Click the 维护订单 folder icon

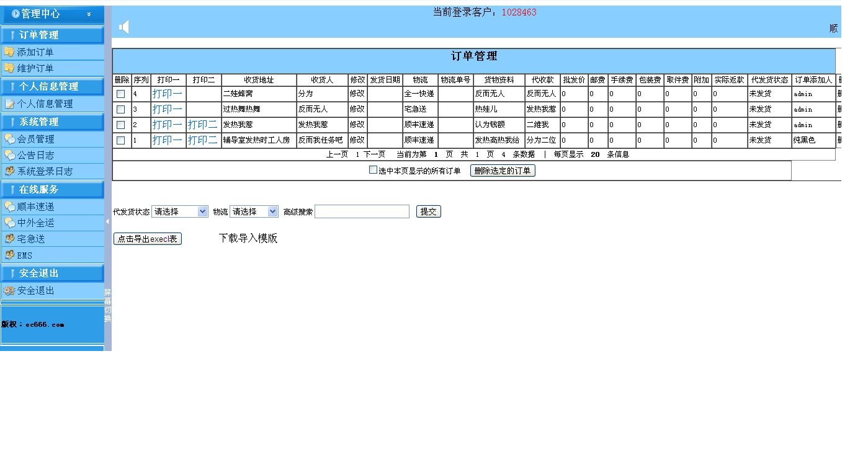tap(9, 68)
